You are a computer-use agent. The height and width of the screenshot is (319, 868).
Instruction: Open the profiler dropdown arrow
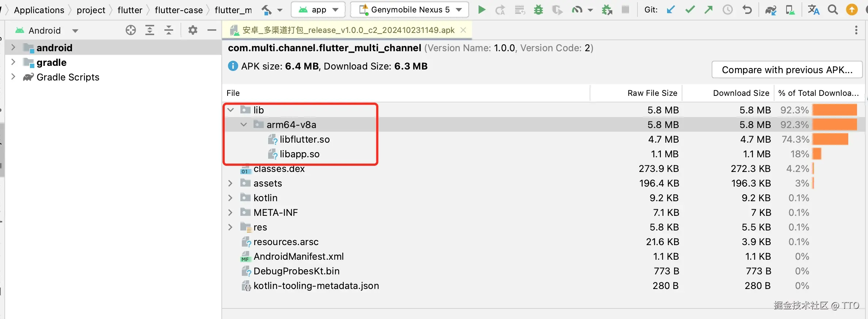tap(590, 10)
